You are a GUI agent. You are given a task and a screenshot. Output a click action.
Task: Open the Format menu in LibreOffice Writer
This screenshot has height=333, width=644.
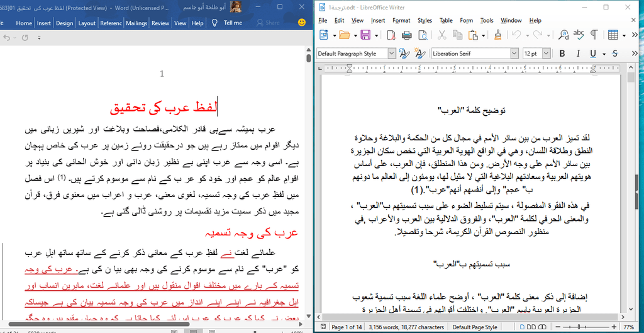(x=401, y=21)
